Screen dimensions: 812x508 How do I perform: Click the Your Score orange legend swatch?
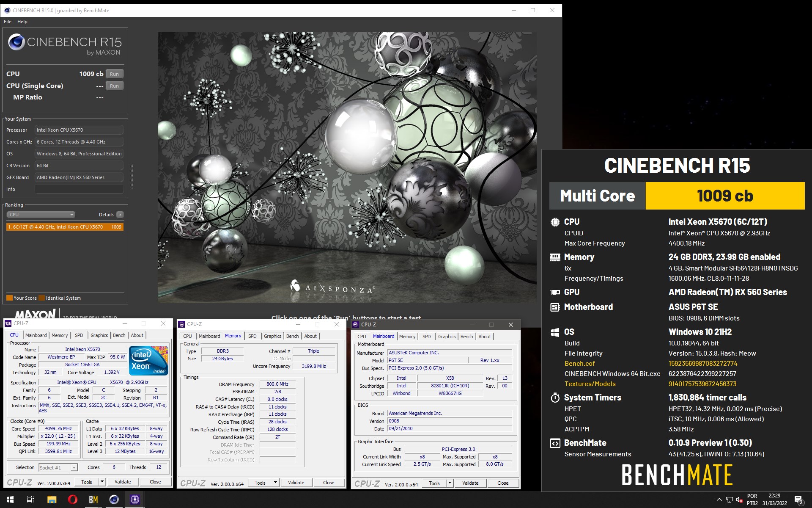pos(9,298)
